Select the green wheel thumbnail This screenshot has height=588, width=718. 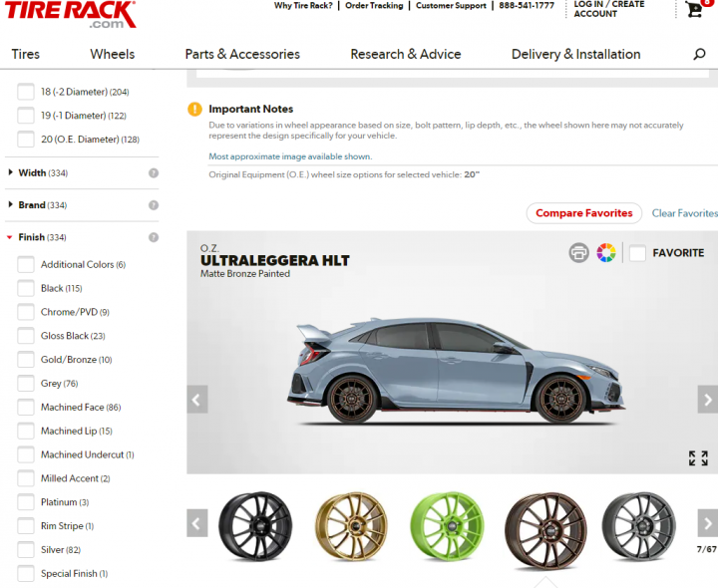coord(448,526)
